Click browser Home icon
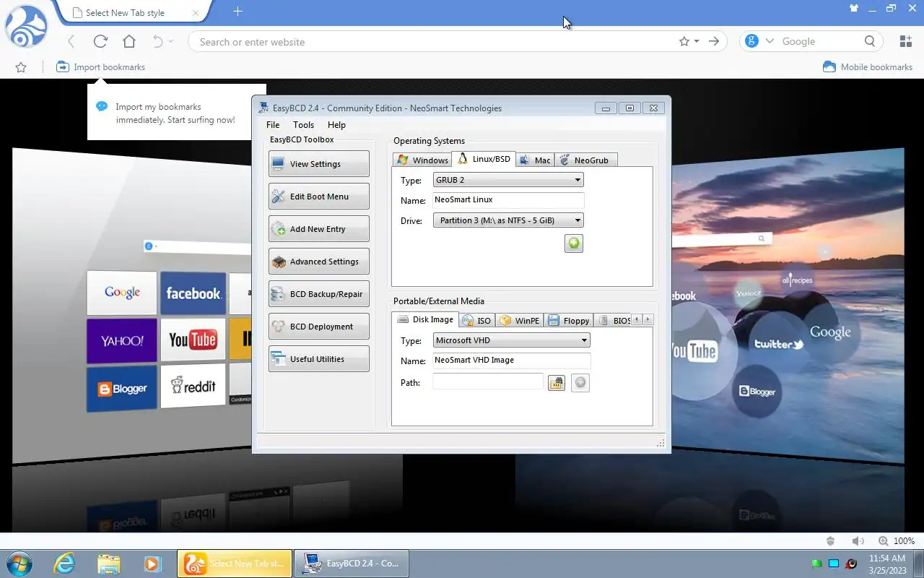 [129, 42]
